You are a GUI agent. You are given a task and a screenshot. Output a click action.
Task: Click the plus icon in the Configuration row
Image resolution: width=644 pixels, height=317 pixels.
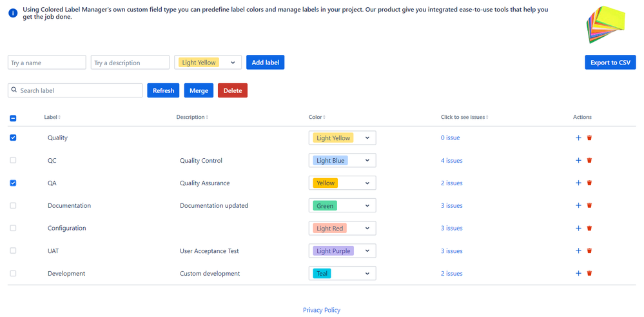[x=578, y=228]
